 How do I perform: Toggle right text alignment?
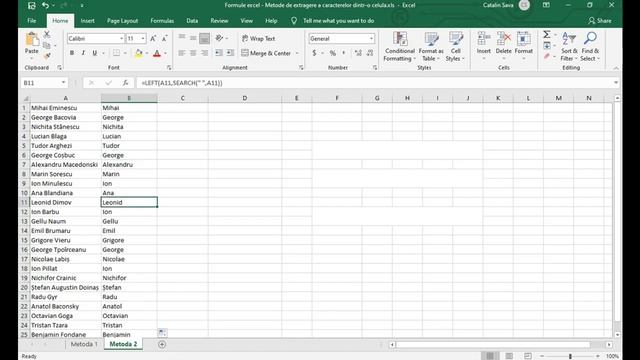click(204, 53)
